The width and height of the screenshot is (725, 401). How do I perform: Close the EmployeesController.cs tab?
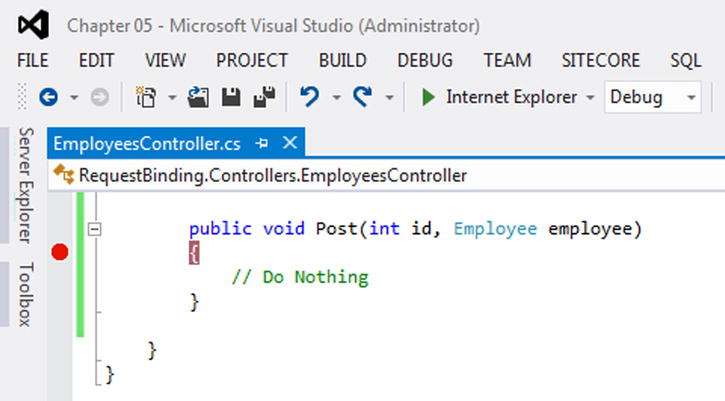tap(290, 143)
